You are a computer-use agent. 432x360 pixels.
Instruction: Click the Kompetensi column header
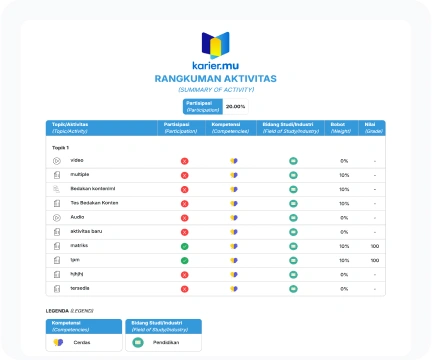point(230,128)
